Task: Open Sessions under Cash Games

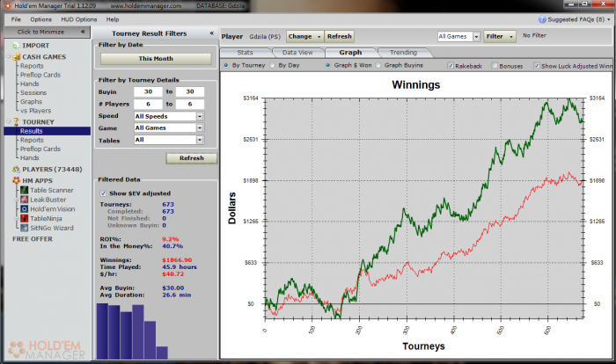Action: tap(33, 93)
